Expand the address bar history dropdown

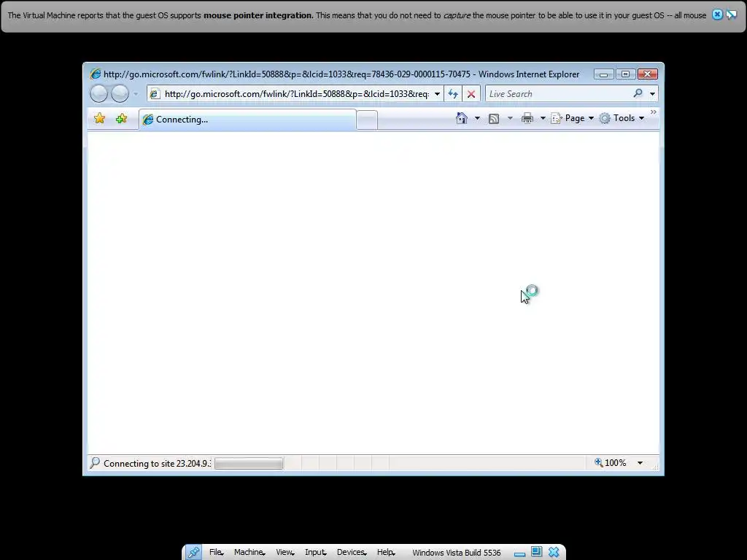click(x=438, y=94)
